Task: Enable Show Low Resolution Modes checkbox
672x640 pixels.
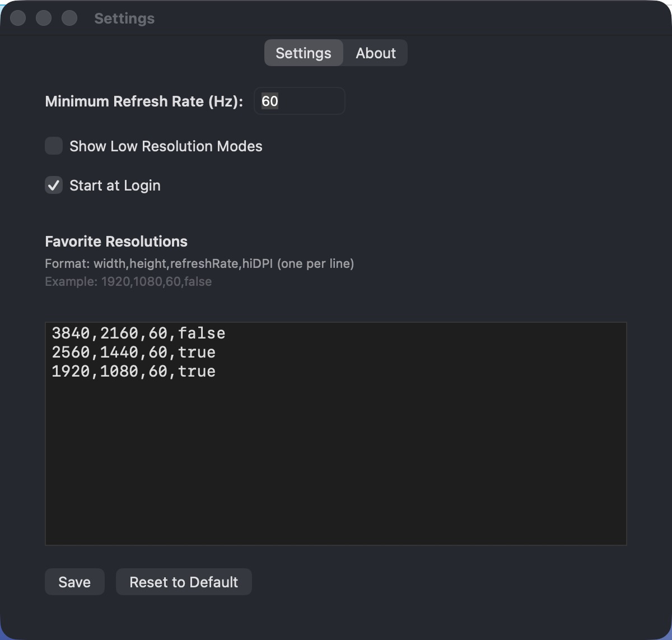Action: pyautogui.click(x=54, y=146)
